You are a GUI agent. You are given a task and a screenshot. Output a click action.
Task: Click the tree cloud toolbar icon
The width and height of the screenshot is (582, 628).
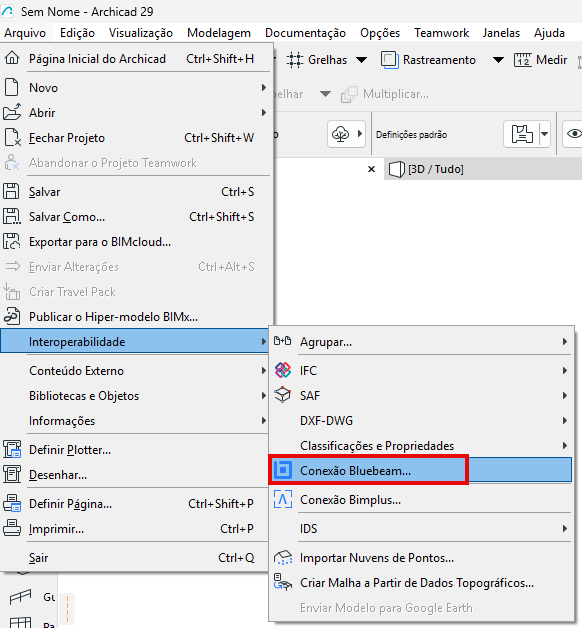pyautogui.click(x=341, y=134)
